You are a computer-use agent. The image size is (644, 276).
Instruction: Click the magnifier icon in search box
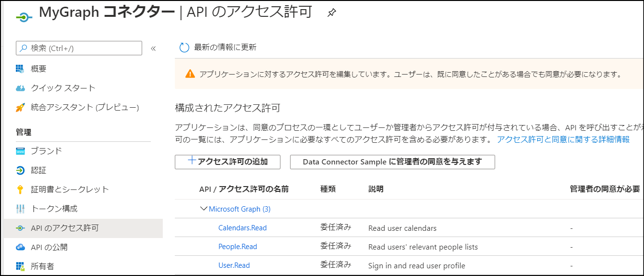pyautogui.click(x=23, y=48)
